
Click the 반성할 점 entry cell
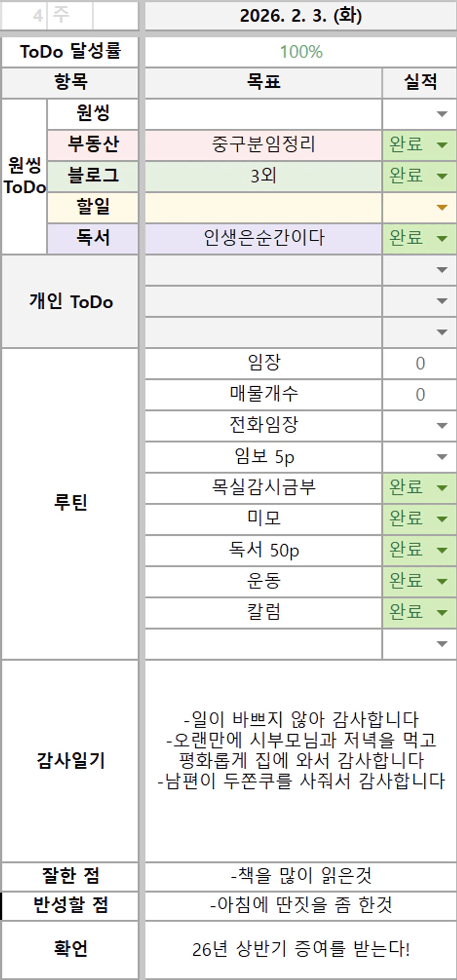[x=301, y=905]
